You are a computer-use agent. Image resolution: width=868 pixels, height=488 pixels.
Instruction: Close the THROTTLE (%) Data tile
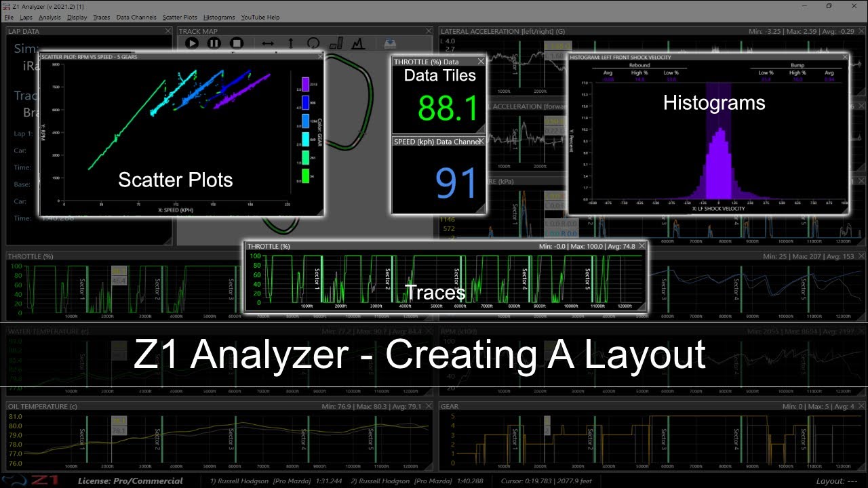point(481,62)
